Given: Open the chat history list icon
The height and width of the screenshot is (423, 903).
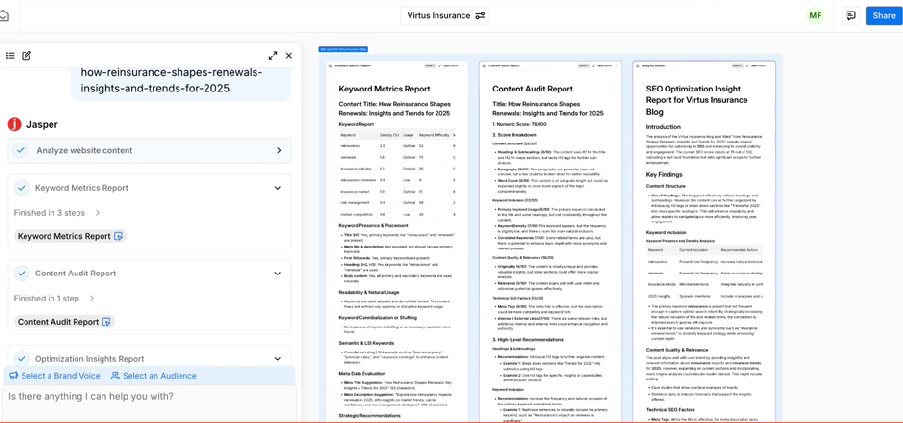Looking at the screenshot, I should 10,56.
